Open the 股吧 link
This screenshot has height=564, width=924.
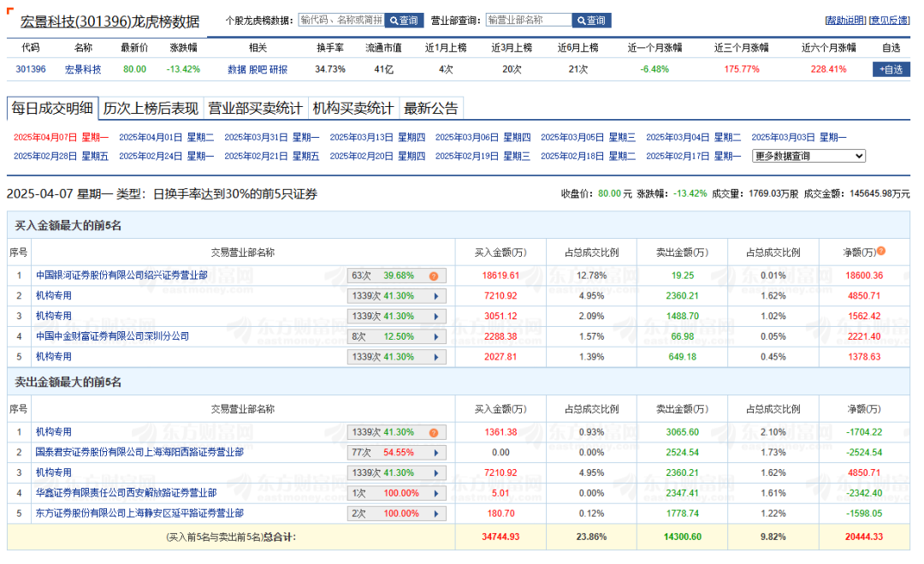pyautogui.click(x=258, y=69)
